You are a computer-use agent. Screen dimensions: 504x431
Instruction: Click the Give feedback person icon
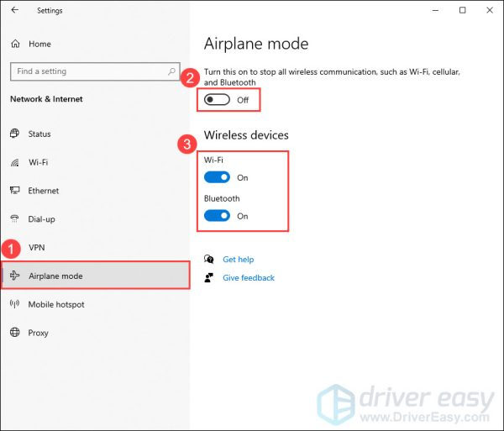tap(209, 278)
